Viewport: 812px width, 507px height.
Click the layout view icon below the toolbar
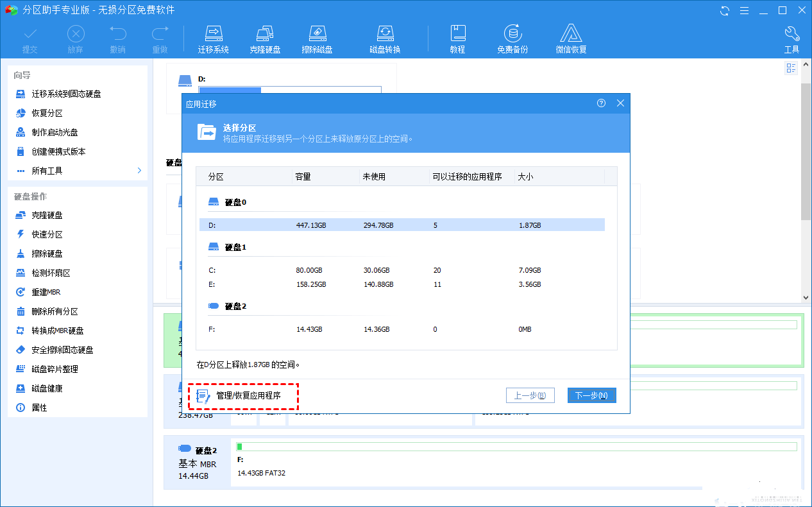(x=791, y=67)
